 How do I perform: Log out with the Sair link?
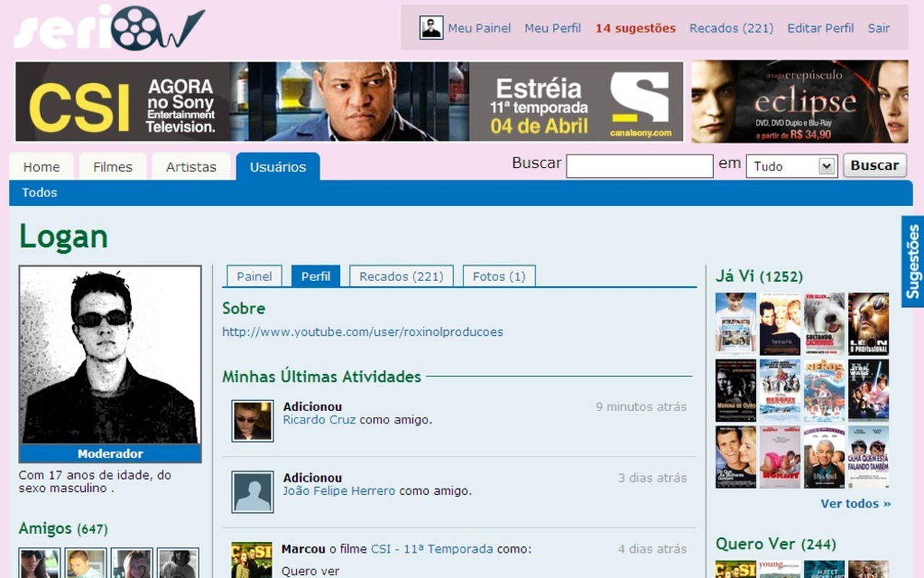879,28
